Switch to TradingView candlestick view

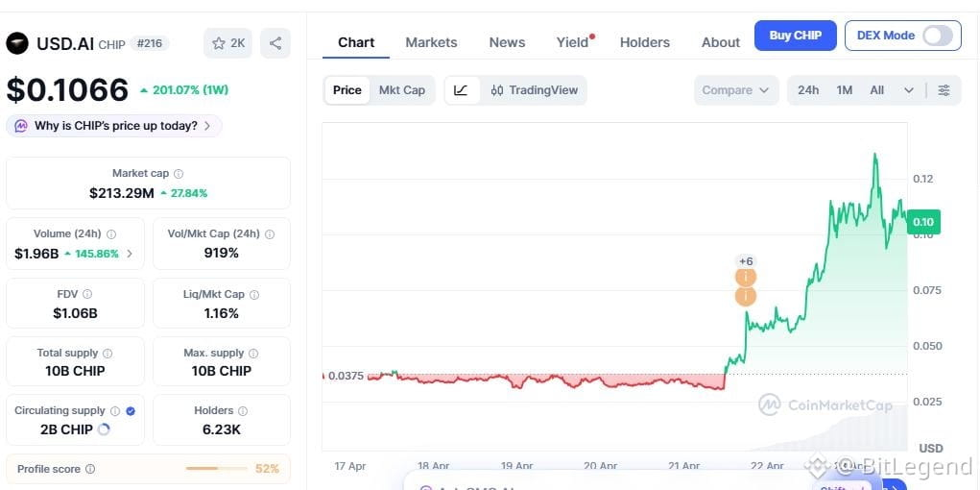534,90
